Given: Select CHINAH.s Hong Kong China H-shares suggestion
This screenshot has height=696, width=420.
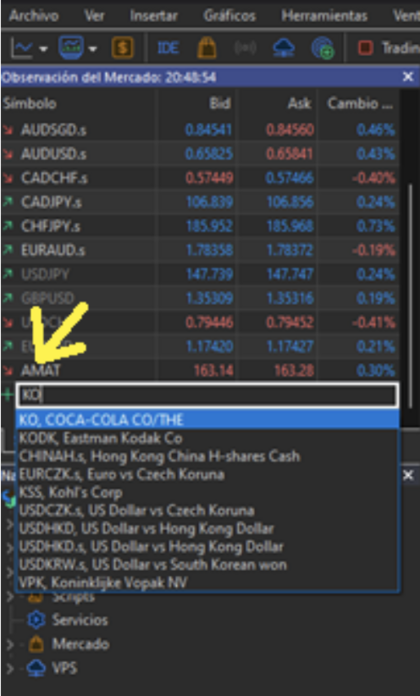Looking at the screenshot, I should coord(207,456).
